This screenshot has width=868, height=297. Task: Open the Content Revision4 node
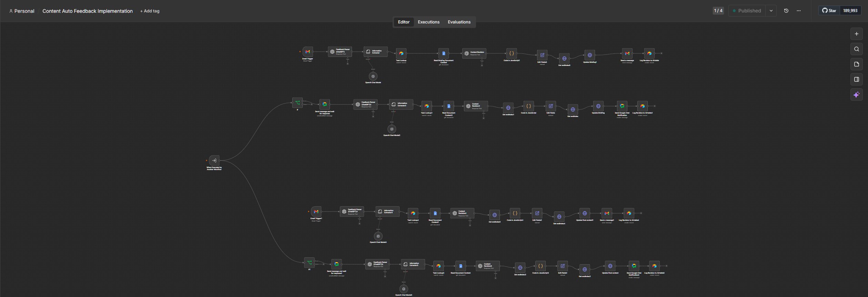pos(462,214)
